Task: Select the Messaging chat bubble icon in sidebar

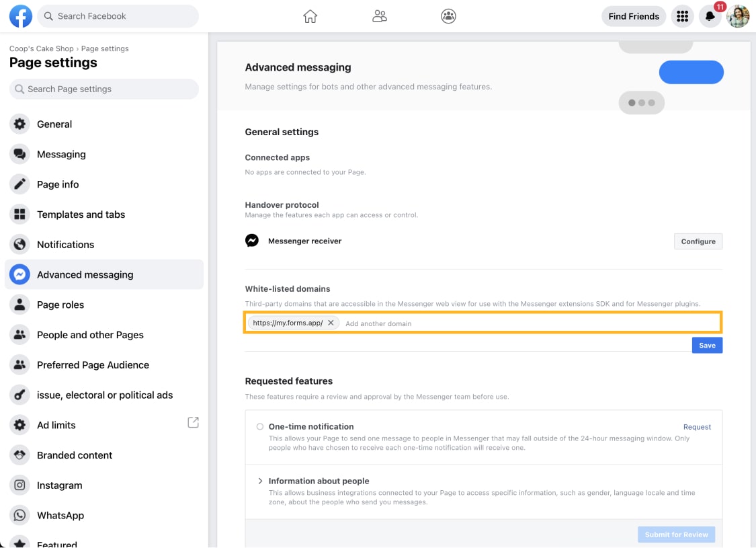Action: coord(19,154)
